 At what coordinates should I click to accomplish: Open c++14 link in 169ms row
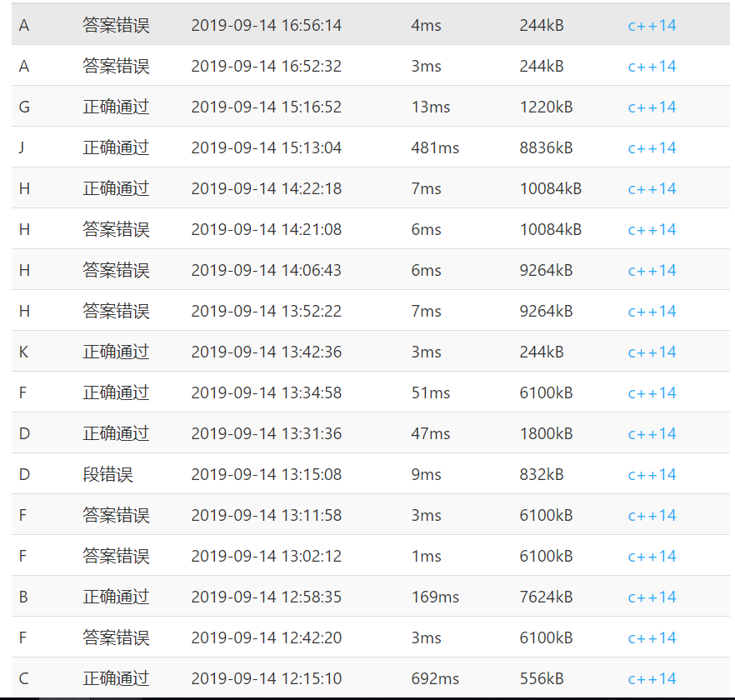click(652, 597)
